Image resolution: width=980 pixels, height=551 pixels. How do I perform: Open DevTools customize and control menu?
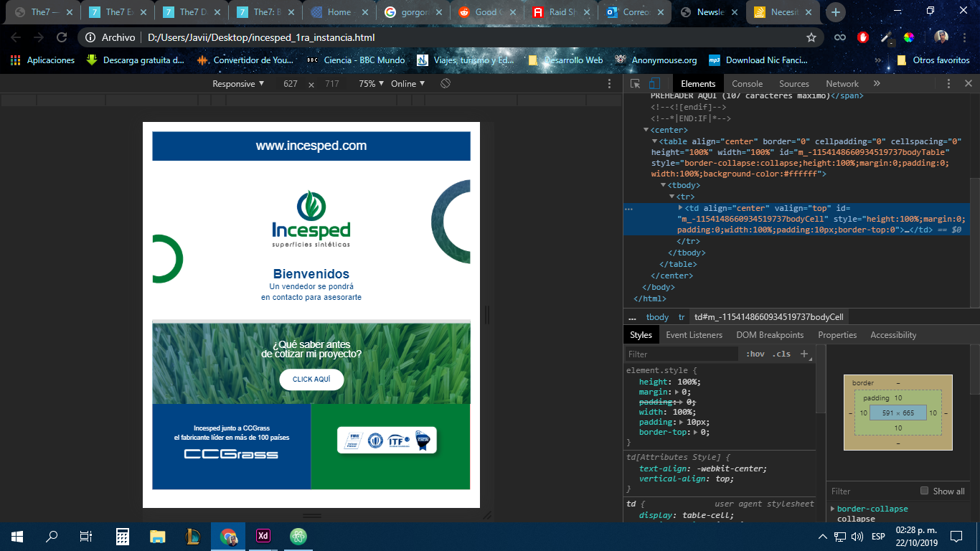coord(948,84)
